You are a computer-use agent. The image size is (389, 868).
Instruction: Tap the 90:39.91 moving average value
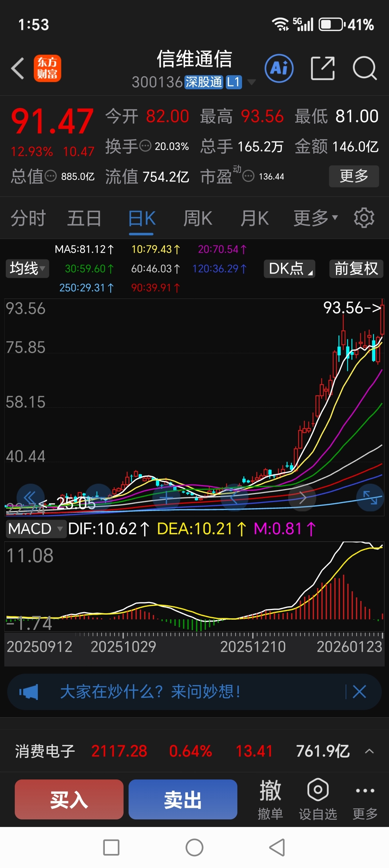tap(156, 288)
